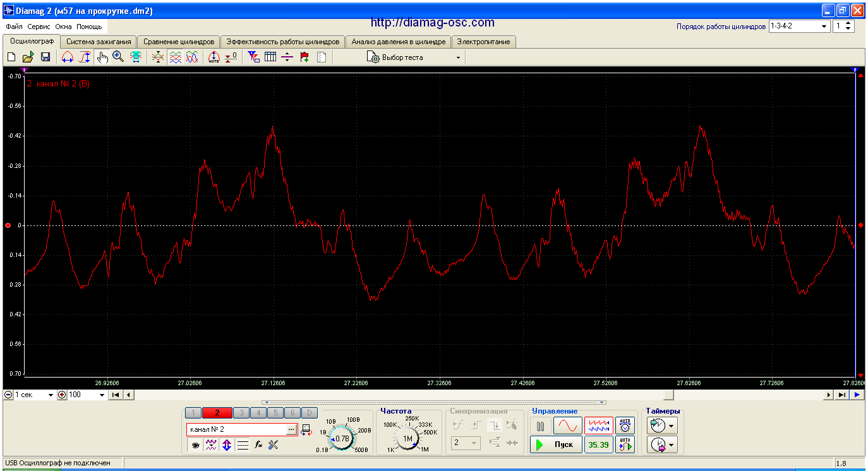Viewport: 868px width, 471px height.
Task: Open a file using the folder icon
Action: (x=28, y=57)
